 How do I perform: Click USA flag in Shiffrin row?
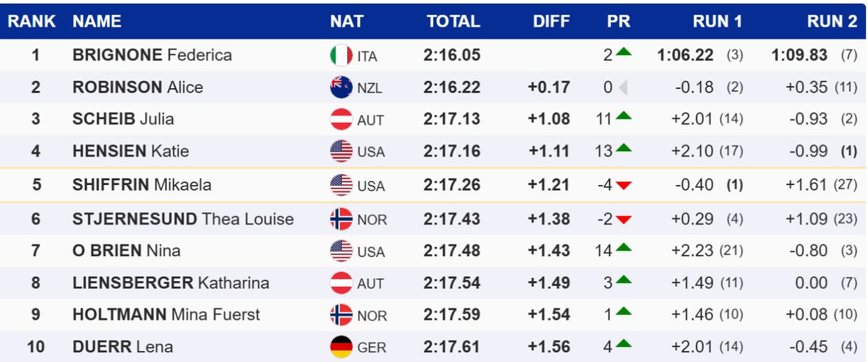pyautogui.click(x=341, y=185)
